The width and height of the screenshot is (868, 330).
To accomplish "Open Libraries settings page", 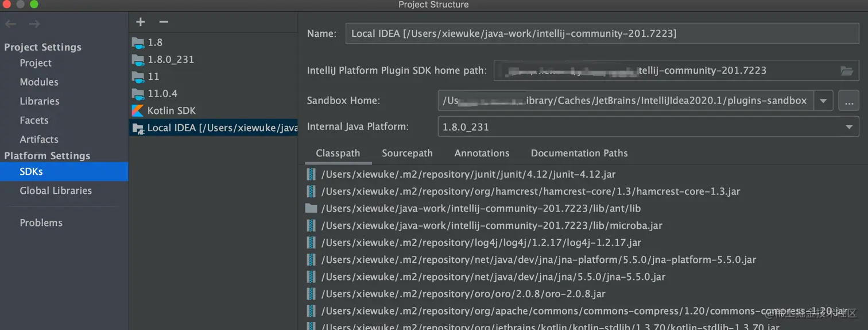I will tap(40, 101).
